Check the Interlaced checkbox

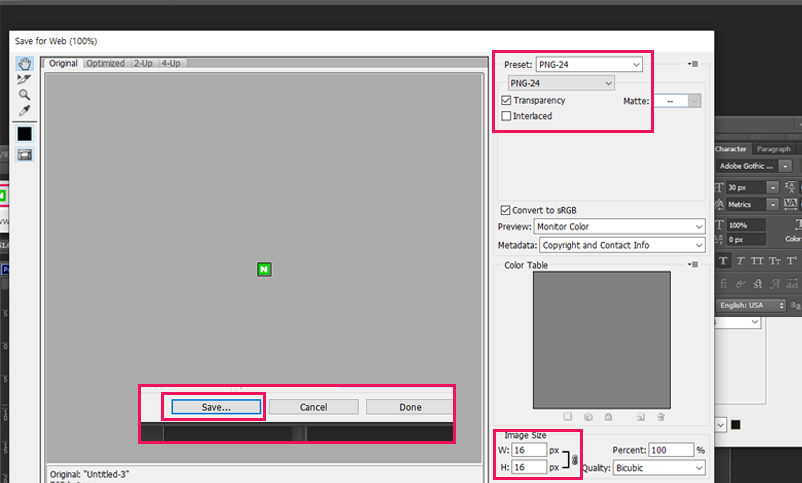coord(506,116)
